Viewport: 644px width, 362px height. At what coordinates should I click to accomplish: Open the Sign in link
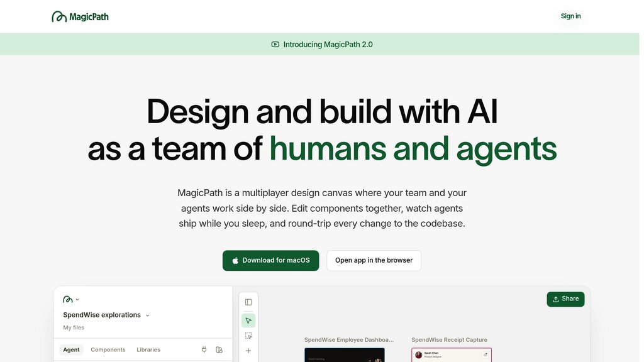(570, 16)
